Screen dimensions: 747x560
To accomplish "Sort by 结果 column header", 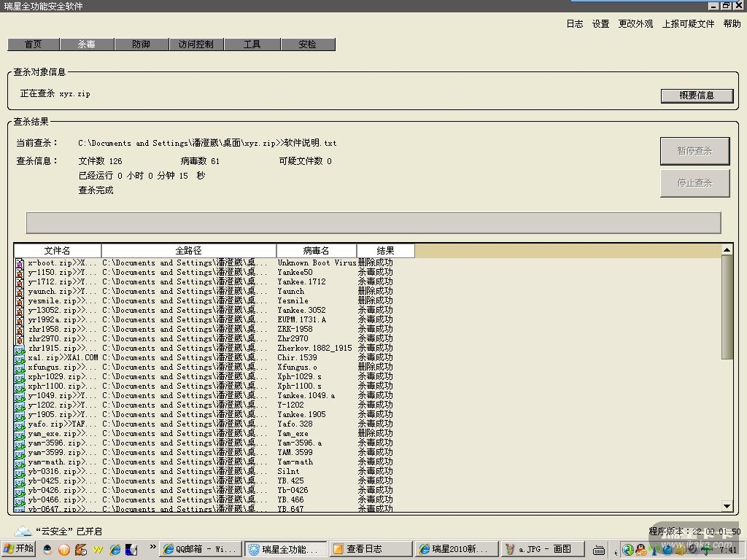I will click(385, 251).
